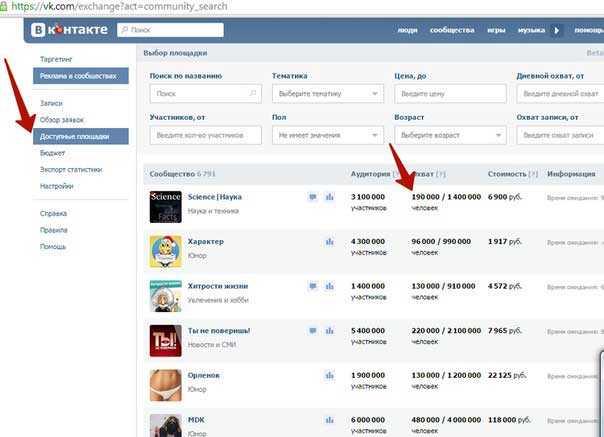Open the Пол dropdown

pos(328,135)
